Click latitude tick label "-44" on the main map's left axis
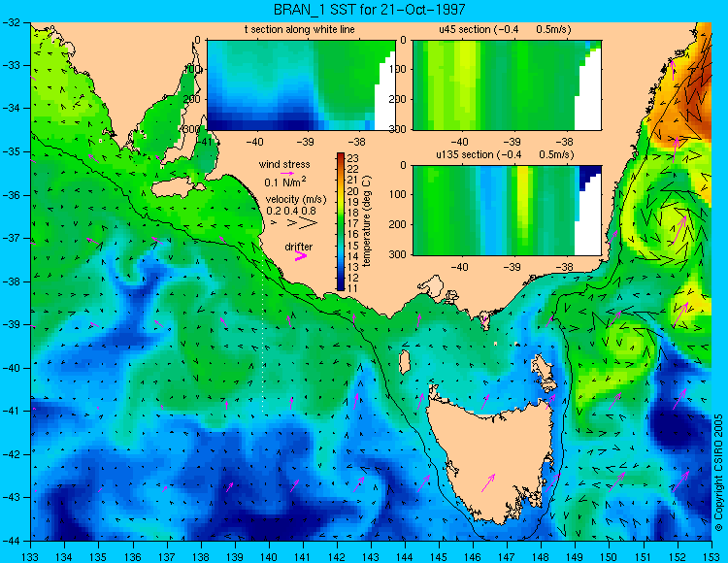Screen dimensions: 728x563 11,541
